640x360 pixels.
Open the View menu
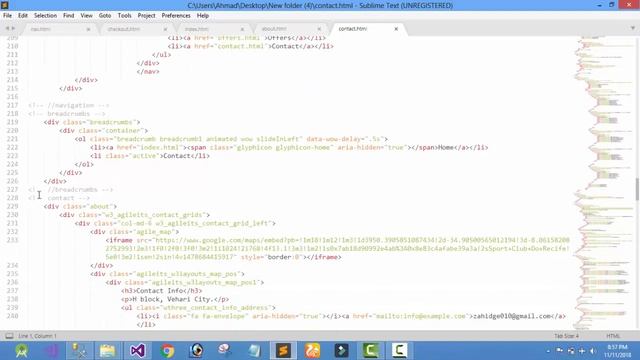(x=86, y=16)
